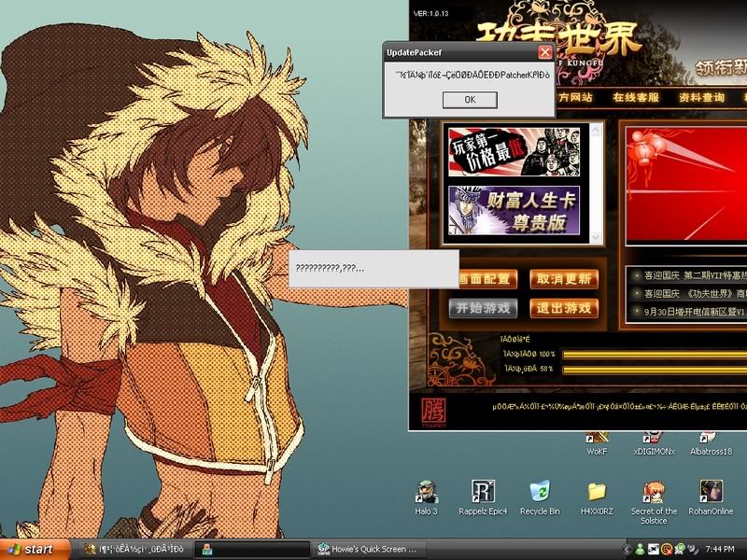This screenshot has width=747, height=560.
Task: Click the grey 开始游戏 start button
Action: 483,308
